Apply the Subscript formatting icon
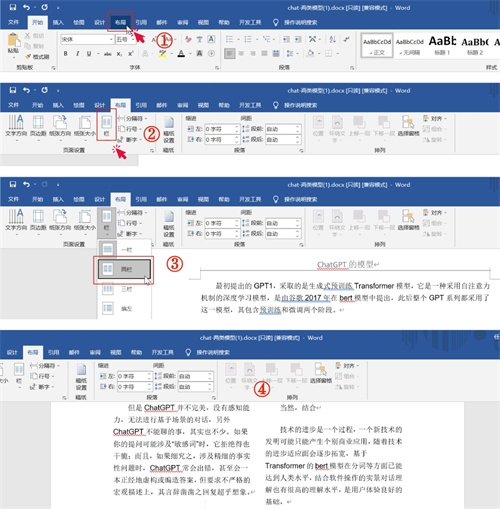Screen dimensions: 500x509 coord(119,54)
